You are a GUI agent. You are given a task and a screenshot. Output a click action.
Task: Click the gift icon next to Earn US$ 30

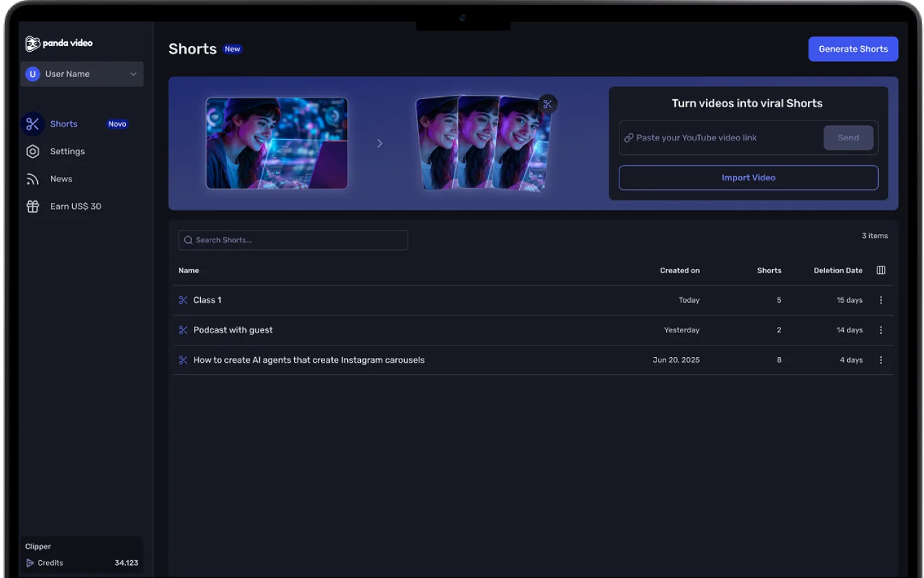tap(32, 206)
